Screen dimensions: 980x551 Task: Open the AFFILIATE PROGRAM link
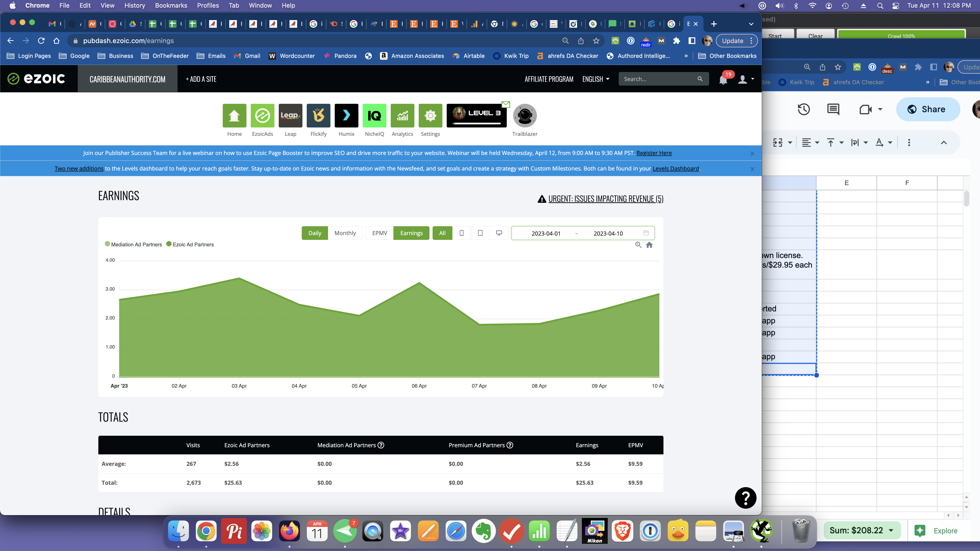point(549,79)
